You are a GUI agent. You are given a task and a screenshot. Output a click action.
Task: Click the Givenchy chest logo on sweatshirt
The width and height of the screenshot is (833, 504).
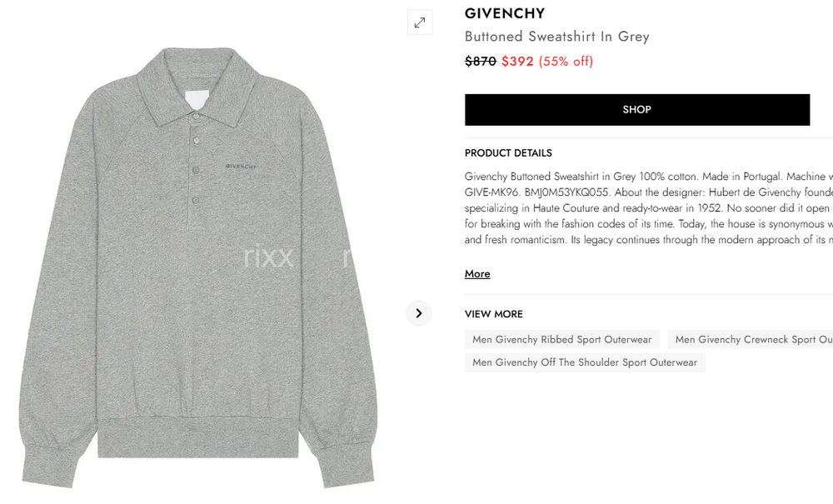pos(241,167)
